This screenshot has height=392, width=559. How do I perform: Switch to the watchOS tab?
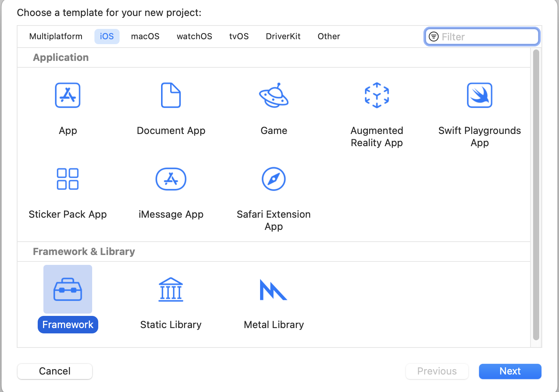coord(194,37)
